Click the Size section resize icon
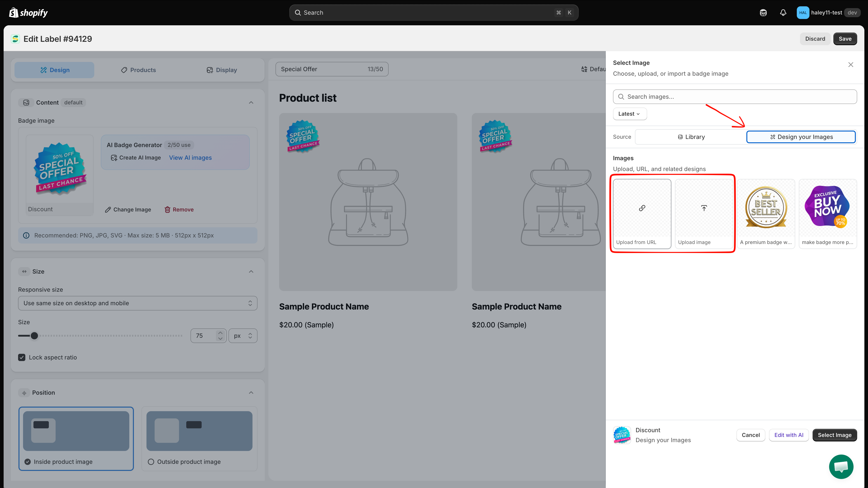The image size is (868, 488). tap(24, 271)
